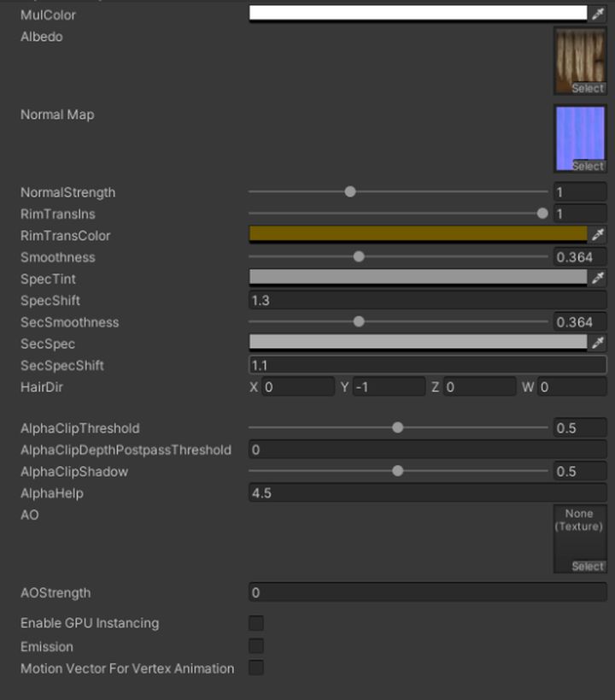The height and width of the screenshot is (700, 615).
Task: Click the AlphaClipShadow property label
Action: tap(74, 472)
